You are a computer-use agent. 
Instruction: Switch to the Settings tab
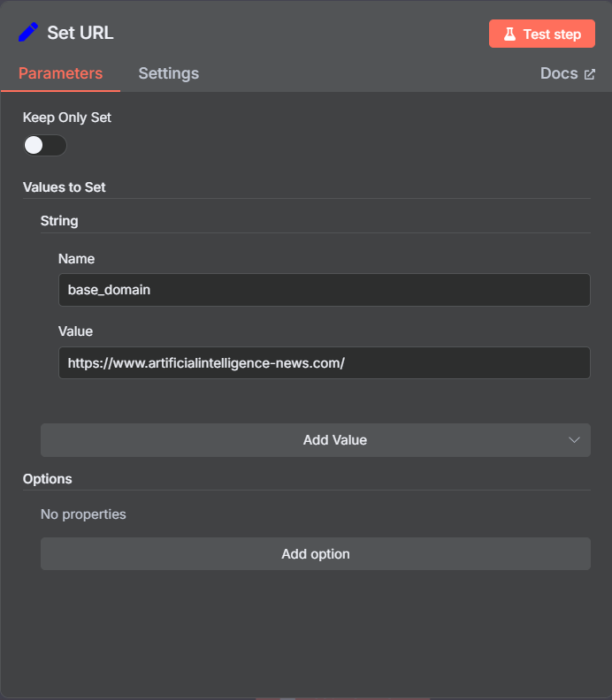(x=168, y=73)
